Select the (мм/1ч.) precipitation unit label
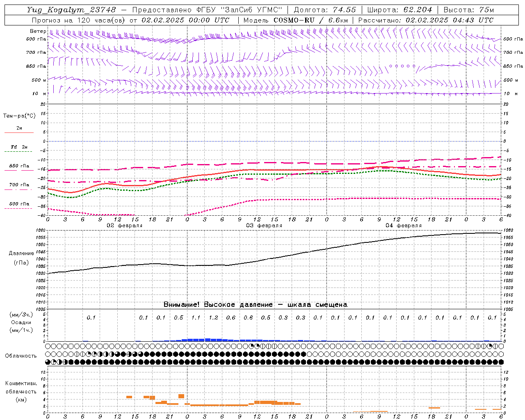 click(x=21, y=330)
